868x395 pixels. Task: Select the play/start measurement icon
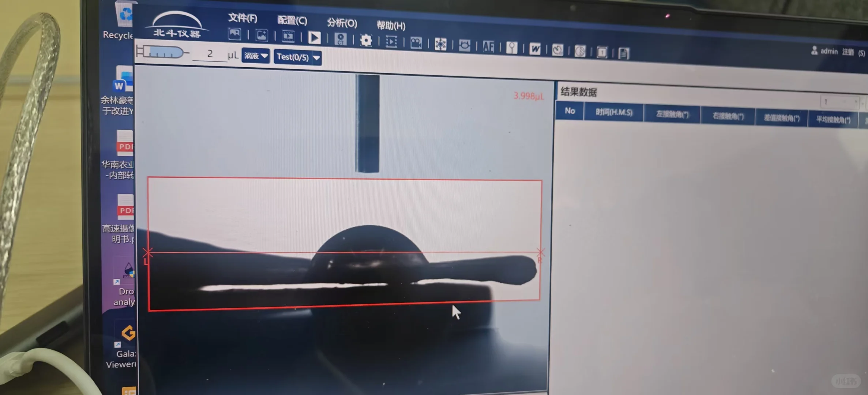(314, 38)
